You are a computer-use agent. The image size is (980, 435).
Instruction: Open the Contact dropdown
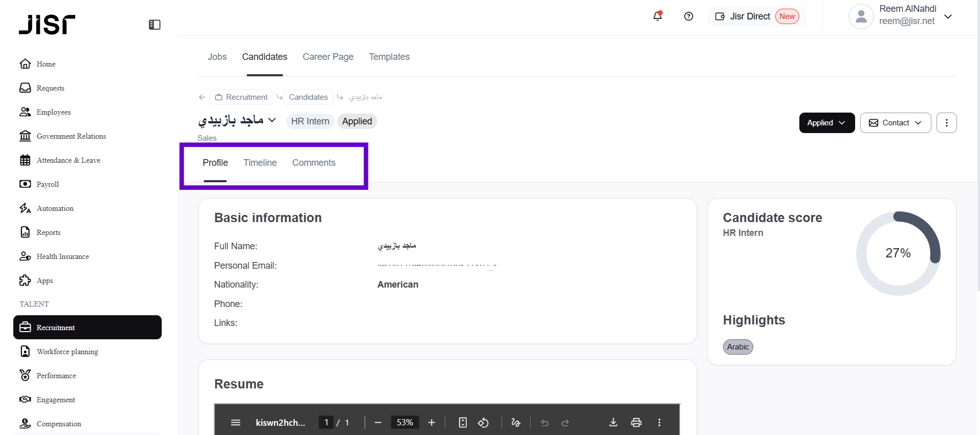click(x=895, y=123)
